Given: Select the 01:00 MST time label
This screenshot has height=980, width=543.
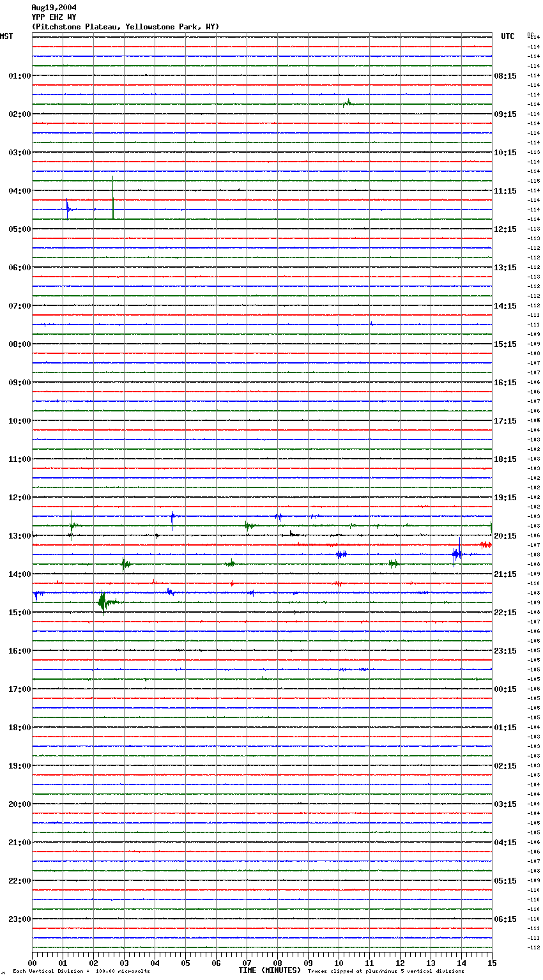Looking at the screenshot, I should [19, 76].
